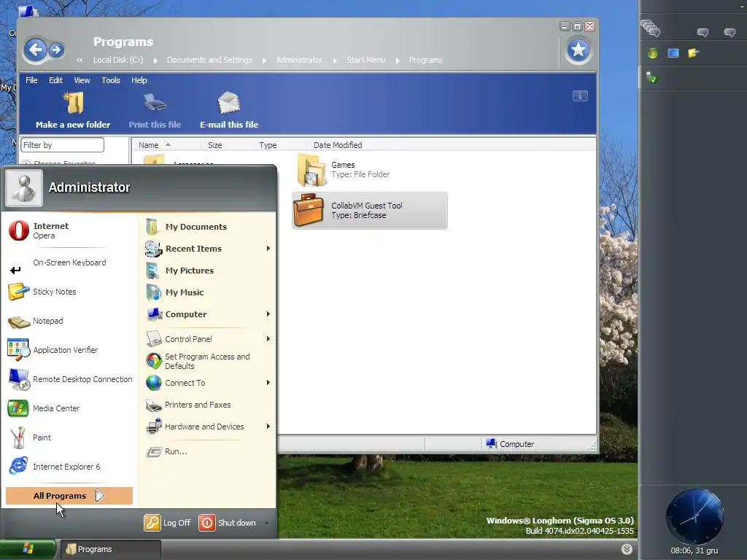
Task: Open the Help menu
Action: (139, 80)
